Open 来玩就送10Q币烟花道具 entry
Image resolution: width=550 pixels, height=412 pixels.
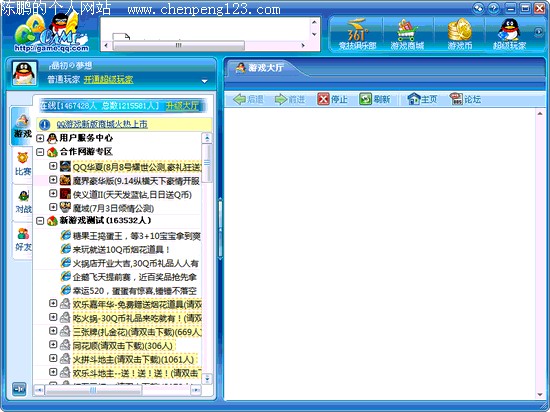coord(121,250)
